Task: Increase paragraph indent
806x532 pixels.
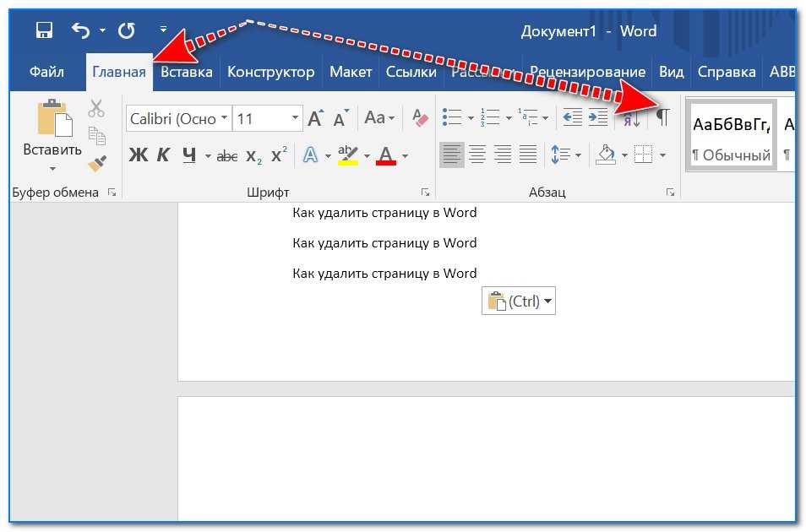Action: (598, 117)
